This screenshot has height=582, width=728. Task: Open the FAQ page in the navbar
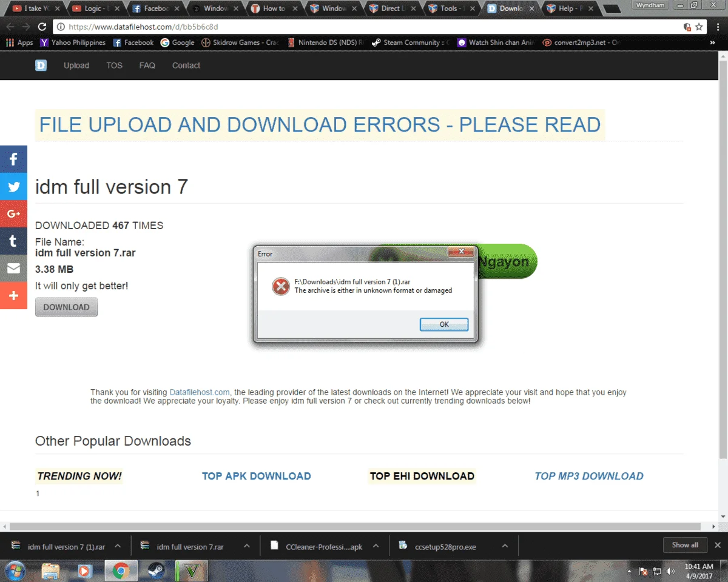[147, 65]
